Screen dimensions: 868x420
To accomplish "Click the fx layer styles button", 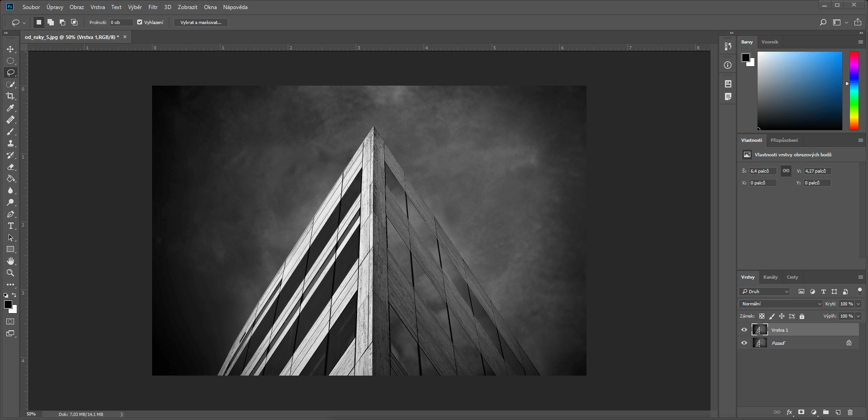I will click(789, 412).
